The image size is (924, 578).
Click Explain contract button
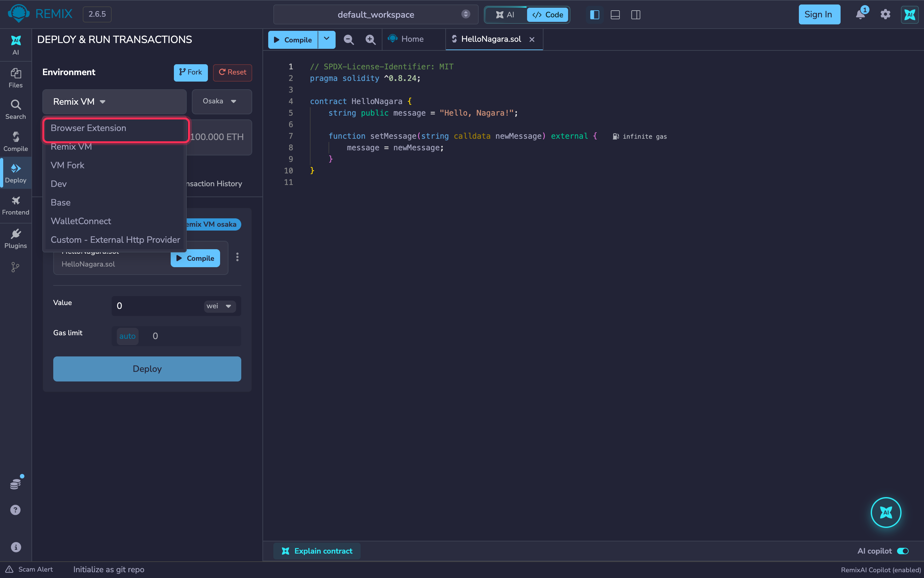tap(317, 551)
